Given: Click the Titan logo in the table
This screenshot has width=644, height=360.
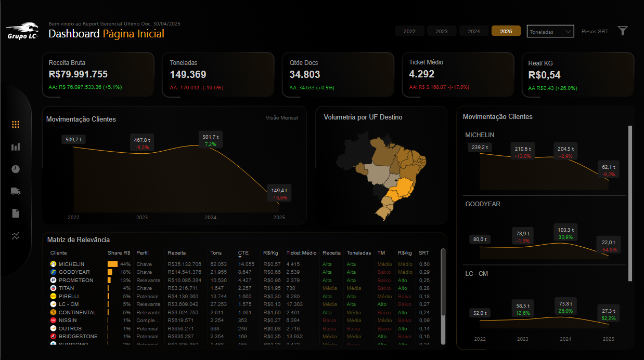Looking at the screenshot, I should click(x=53, y=288).
